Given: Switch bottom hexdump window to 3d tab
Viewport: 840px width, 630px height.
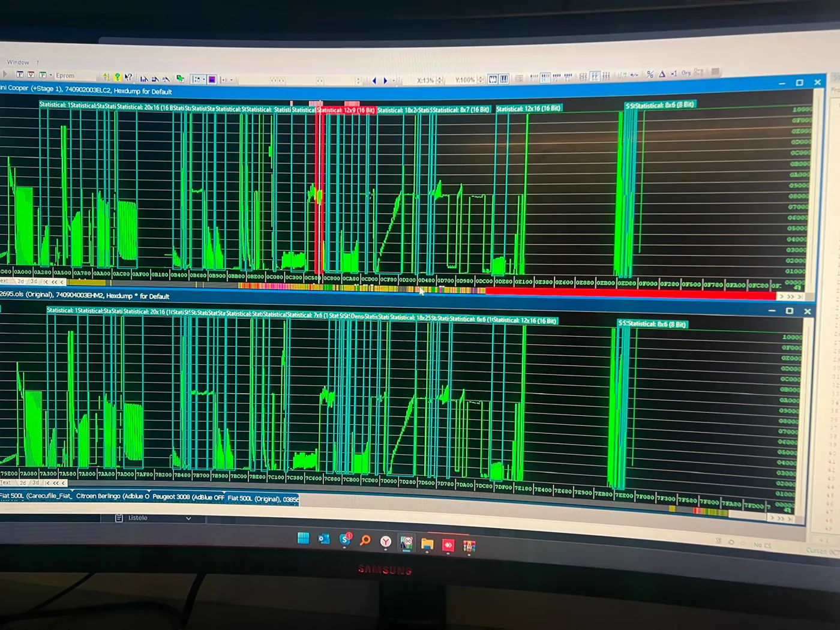Looking at the screenshot, I should 35,482.
